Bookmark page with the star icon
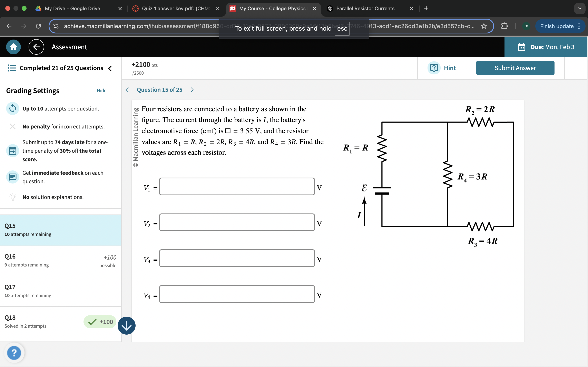588x367 pixels. (484, 26)
